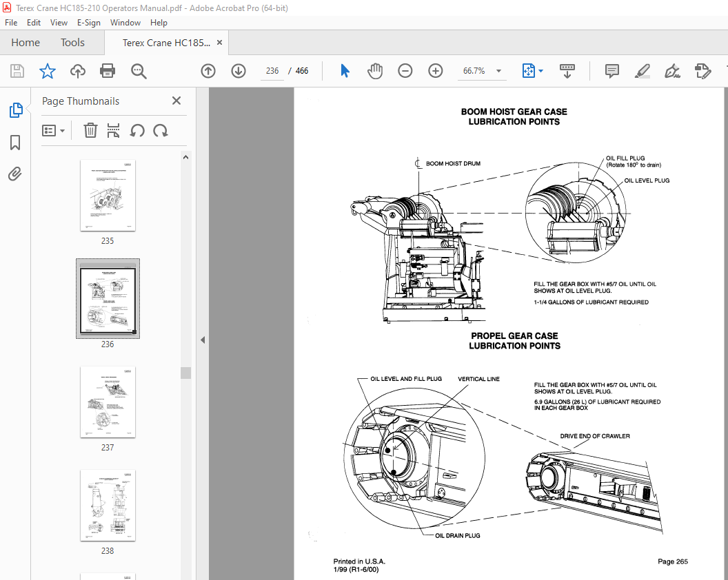Open the Help menu

[159, 23]
